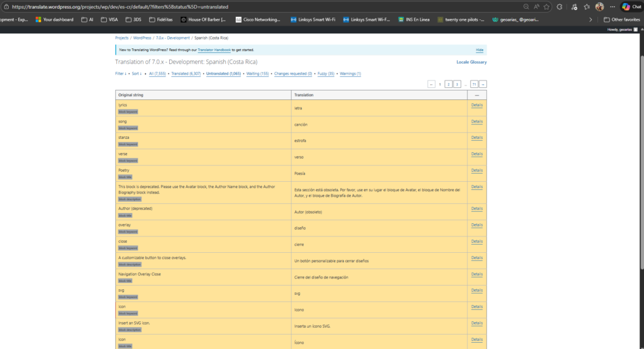The height and width of the screenshot is (349, 644).
Task: Click the Copilot Chat icon
Action: [631, 6]
